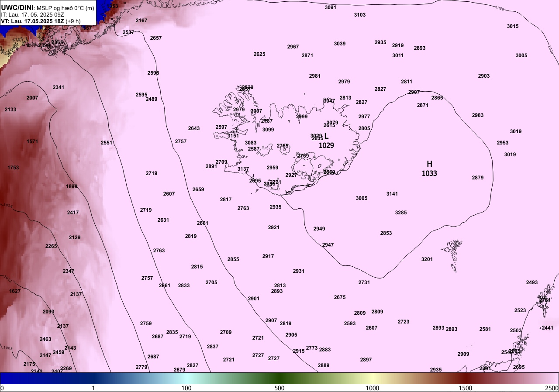Click the height value '2551'
The image size is (559, 392).
coord(107,143)
